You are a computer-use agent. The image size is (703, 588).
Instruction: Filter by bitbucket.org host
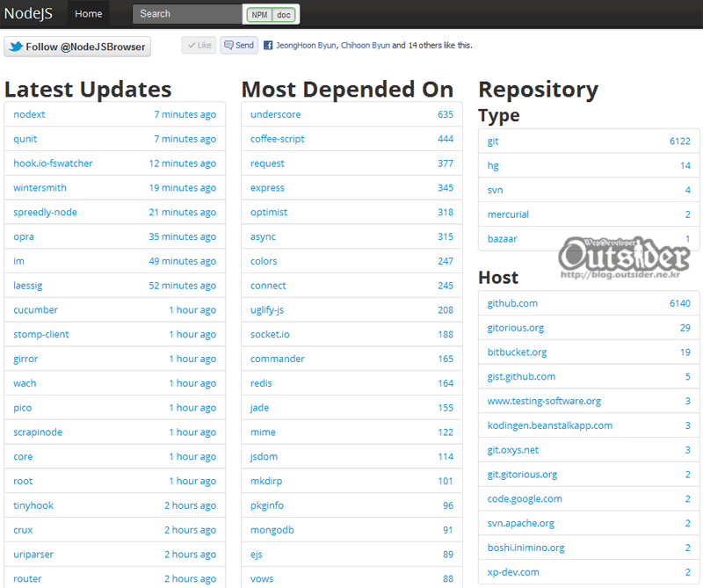(x=517, y=352)
